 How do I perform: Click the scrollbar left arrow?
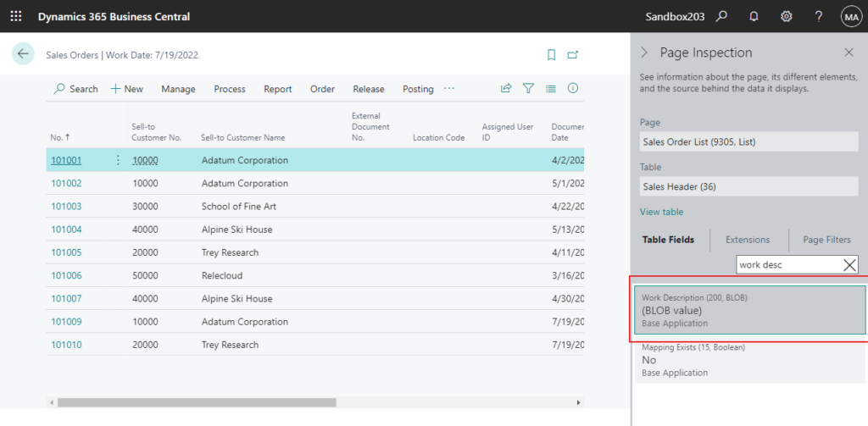pos(52,403)
